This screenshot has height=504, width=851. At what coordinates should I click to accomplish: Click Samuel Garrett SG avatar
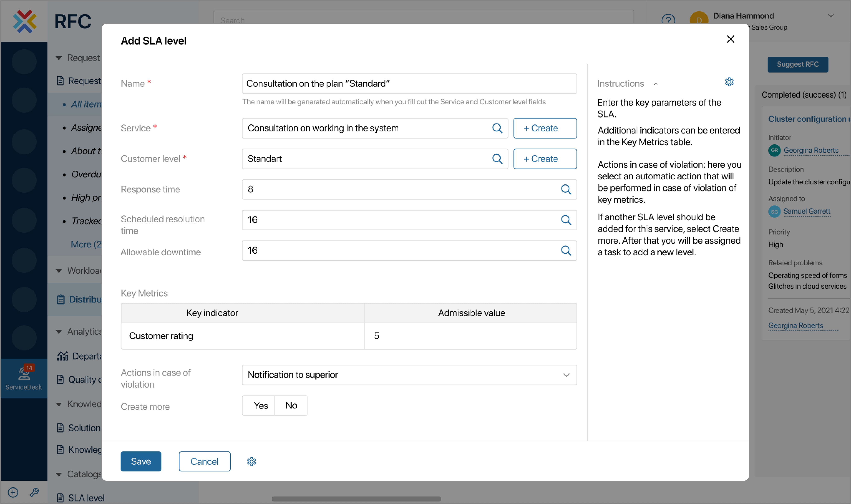coord(774,211)
